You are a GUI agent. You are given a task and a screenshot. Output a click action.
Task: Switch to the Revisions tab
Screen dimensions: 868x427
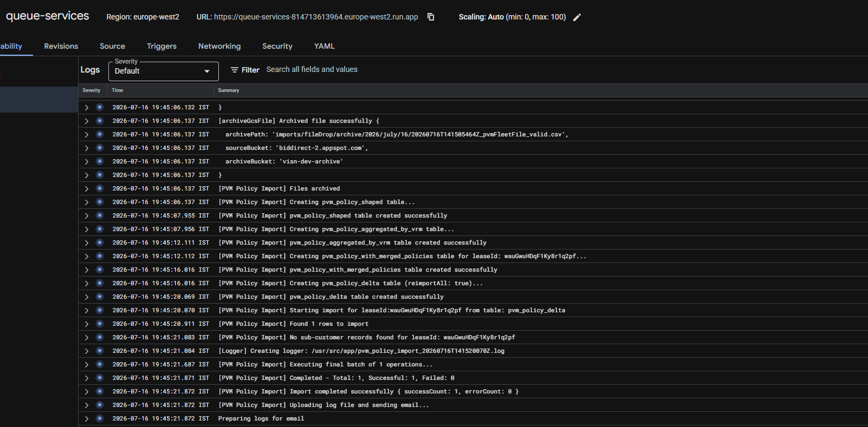pyautogui.click(x=61, y=46)
